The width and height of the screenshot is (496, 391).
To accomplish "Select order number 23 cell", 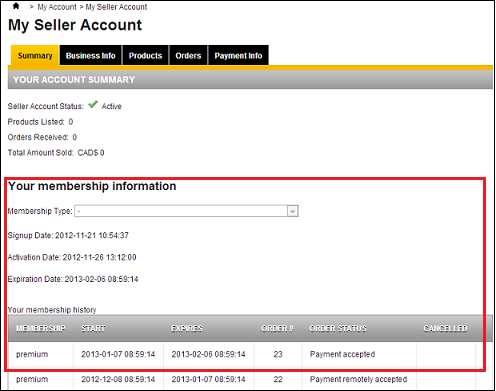I will [x=278, y=354].
